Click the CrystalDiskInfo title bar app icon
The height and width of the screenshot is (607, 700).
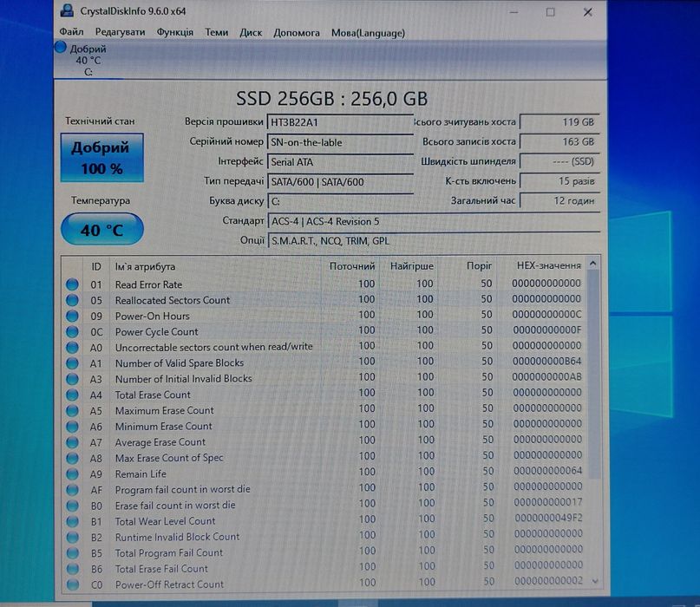tap(67, 10)
